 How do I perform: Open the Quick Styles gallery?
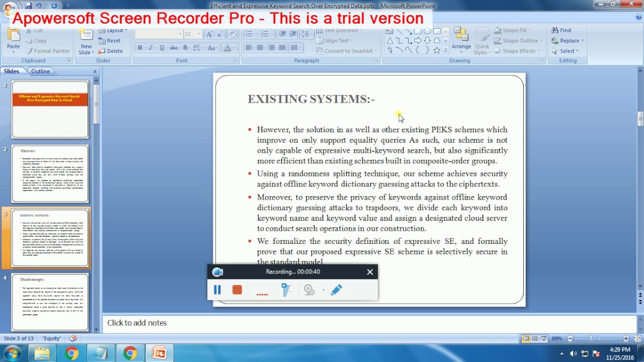pos(482,40)
